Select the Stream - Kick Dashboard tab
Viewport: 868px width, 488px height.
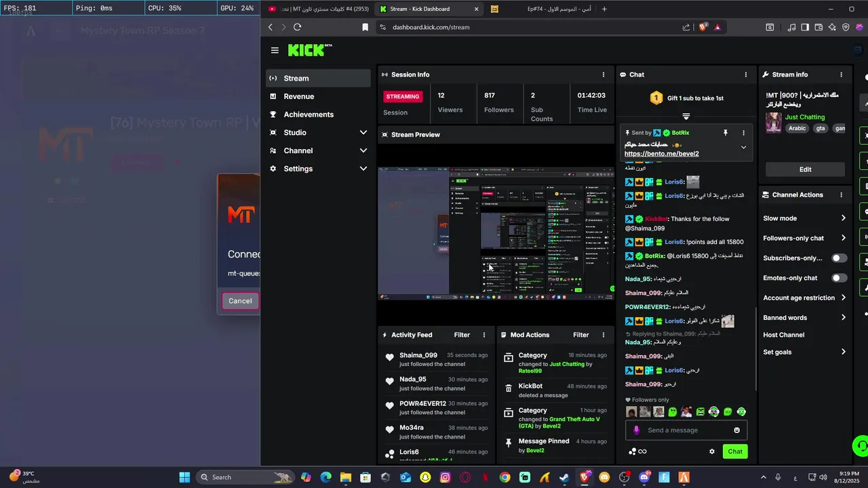(x=429, y=9)
